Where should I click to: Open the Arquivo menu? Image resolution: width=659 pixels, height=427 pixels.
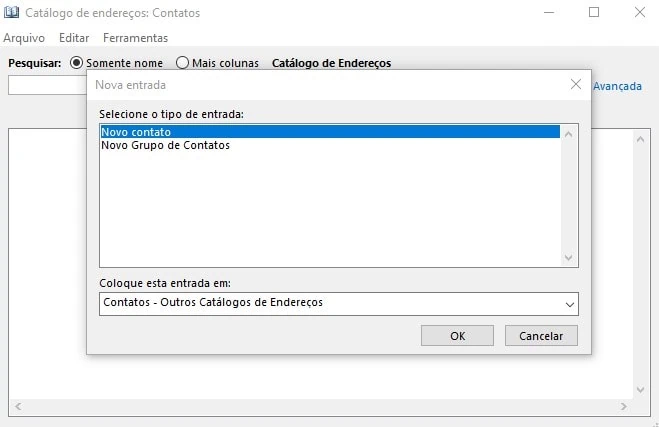point(24,38)
